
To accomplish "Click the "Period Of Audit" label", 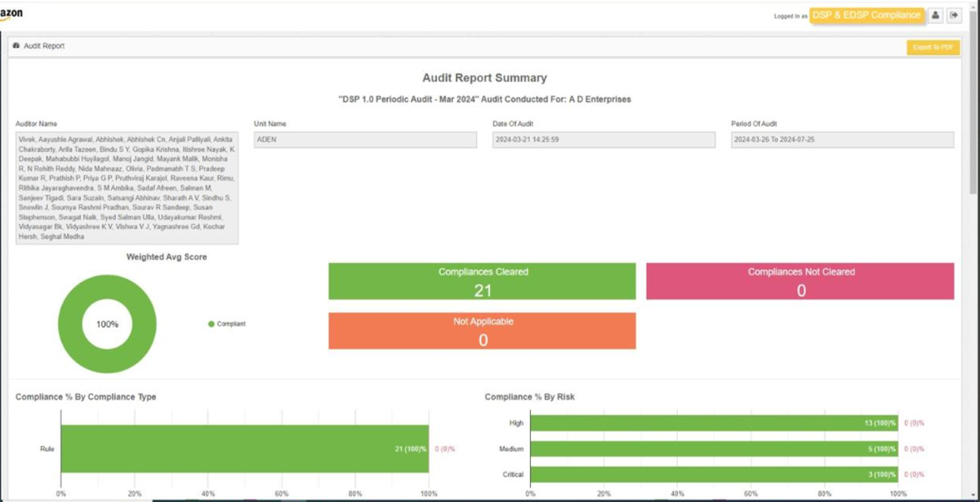I will coord(754,124).
